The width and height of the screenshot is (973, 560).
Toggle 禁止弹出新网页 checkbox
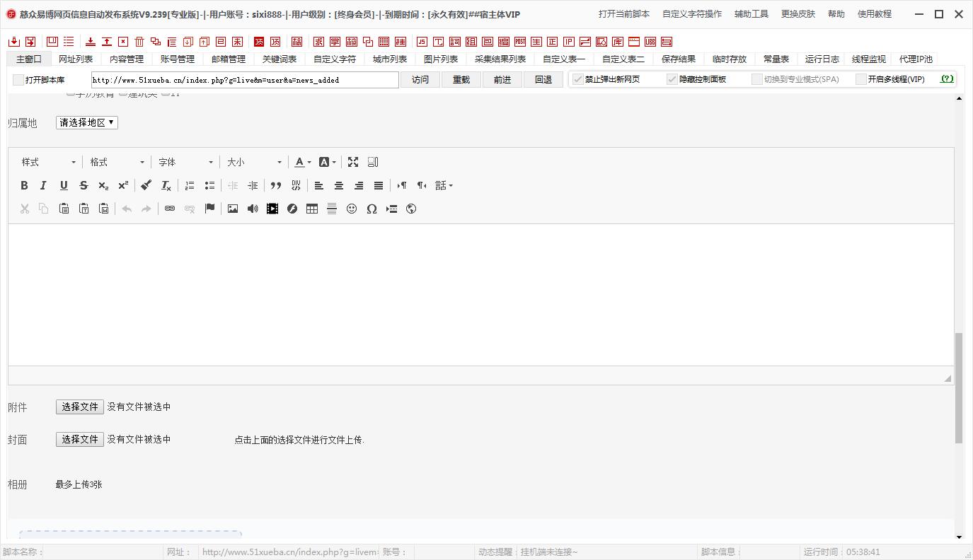(578, 79)
